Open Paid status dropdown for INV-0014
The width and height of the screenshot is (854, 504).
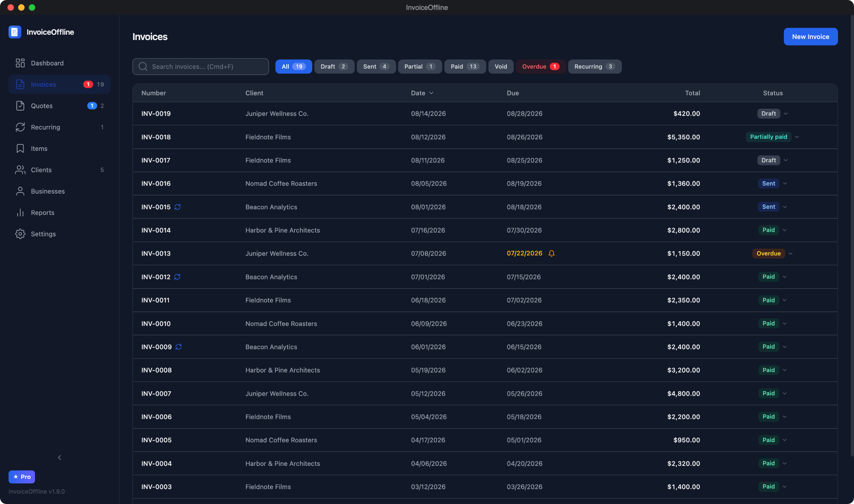785,230
